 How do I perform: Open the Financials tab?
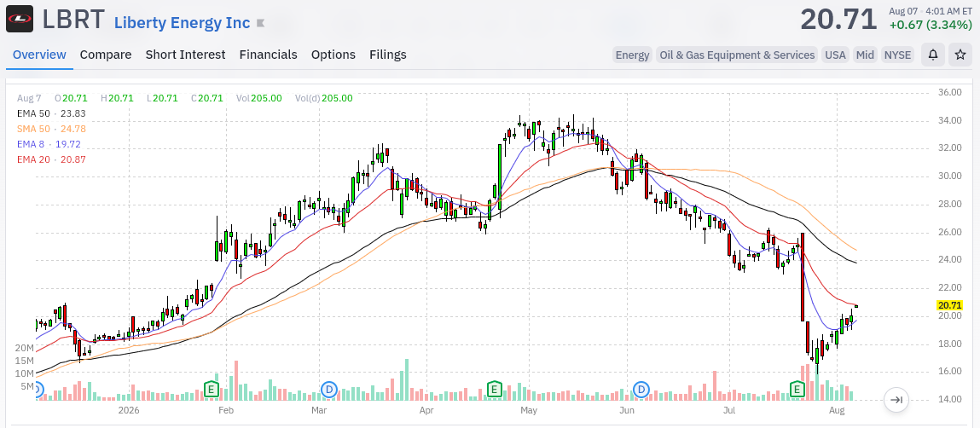tap(268, 55)
